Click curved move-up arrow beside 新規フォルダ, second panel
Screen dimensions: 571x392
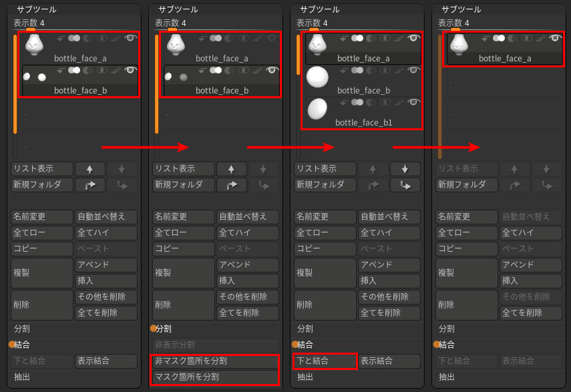(x=232, y=185)
